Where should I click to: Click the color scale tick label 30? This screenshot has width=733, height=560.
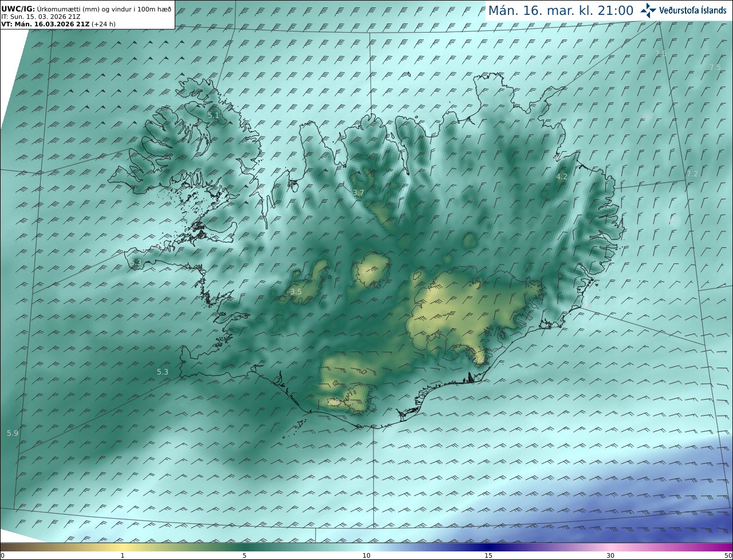[x=610, y=555]
